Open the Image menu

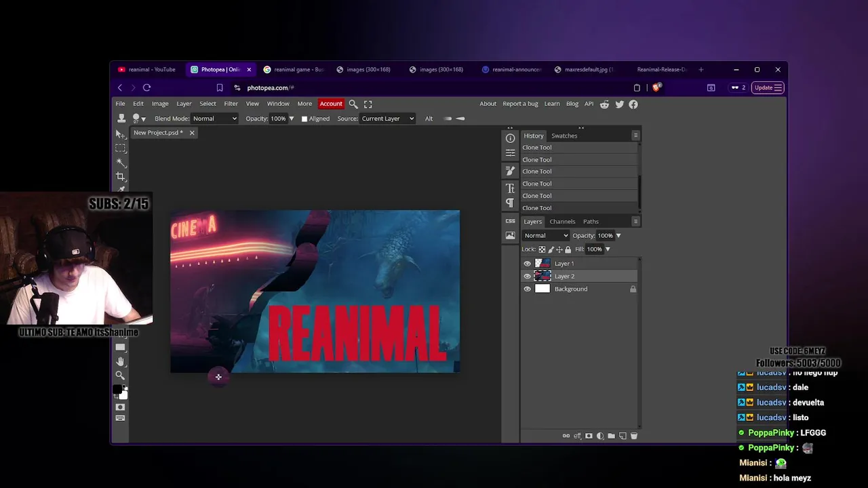(160, 104)
